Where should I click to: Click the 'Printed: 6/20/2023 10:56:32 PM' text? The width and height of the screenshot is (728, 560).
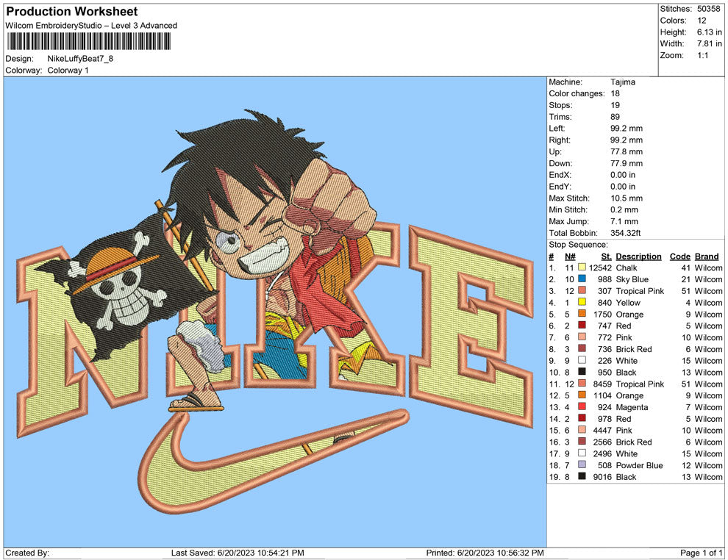tap(485, 553)
